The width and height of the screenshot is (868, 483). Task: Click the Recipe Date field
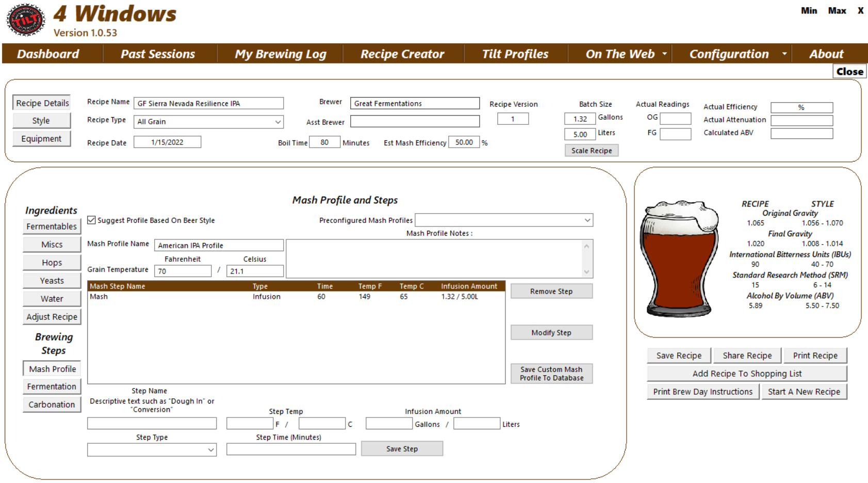tap(167, 142)
